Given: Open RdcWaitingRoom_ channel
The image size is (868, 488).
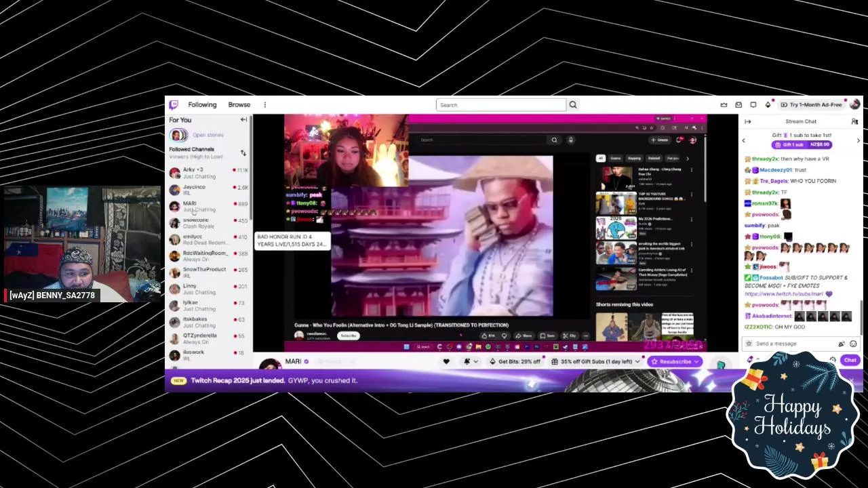Looking at the screenshot, I should 209,256.
